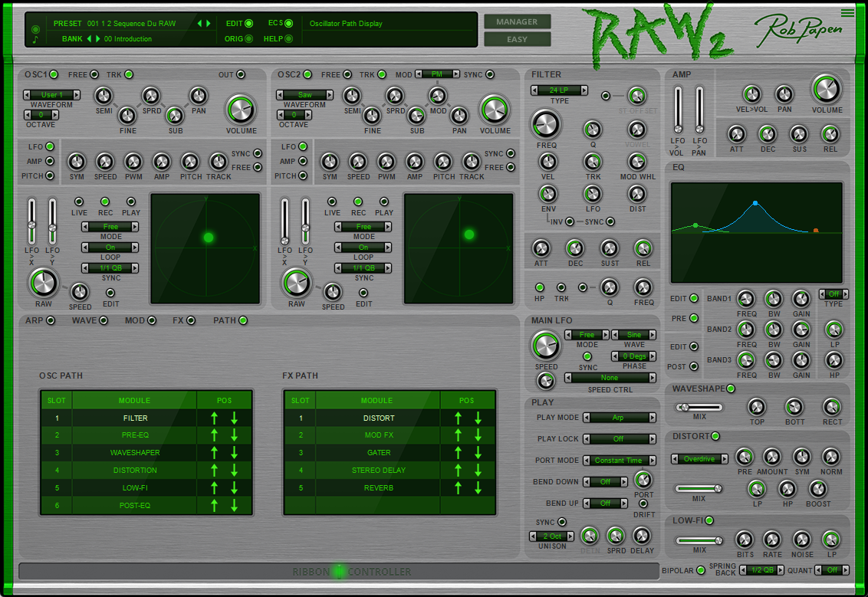Click the next preset arrow
The height and width of the screenshot is (597, 868).
pos(209,24)
